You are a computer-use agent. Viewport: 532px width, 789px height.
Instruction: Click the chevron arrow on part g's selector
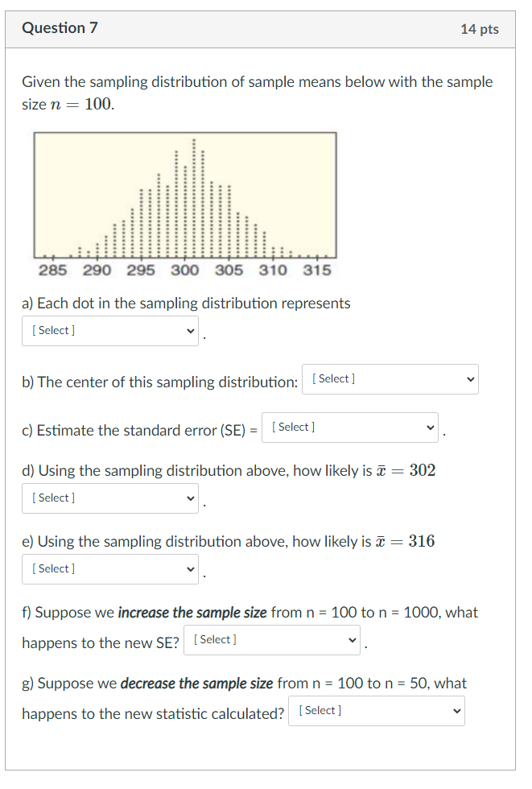point(457,710)
